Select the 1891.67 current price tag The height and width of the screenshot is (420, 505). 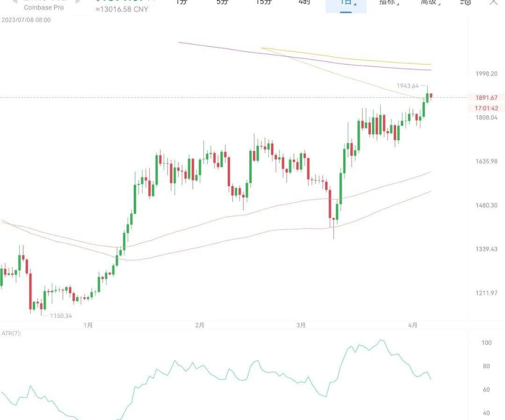click(486, 98)
